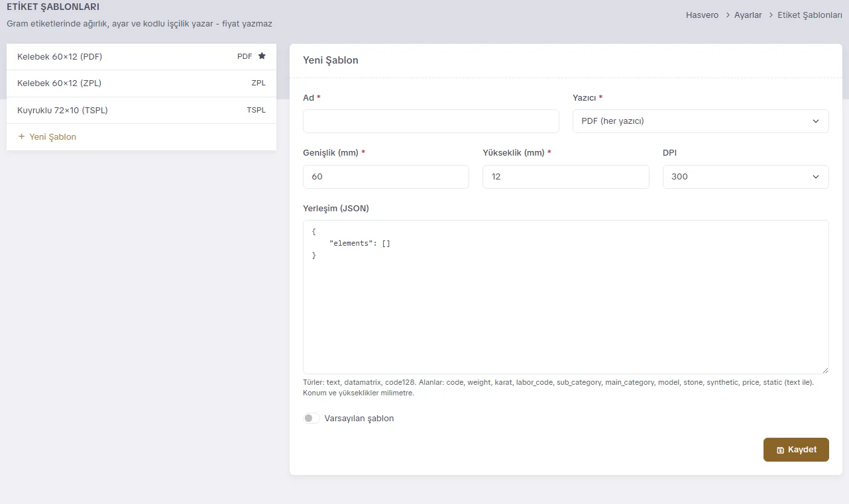The image size is (849, 504).
Task: Toggle the Varsayılan şablon switch
Action: point(311,419)
